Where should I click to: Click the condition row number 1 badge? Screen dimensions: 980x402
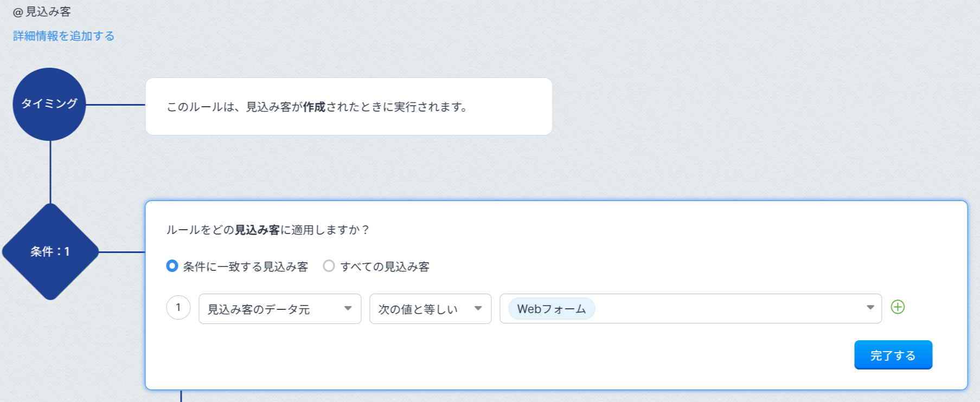click(x=178, y=308)
